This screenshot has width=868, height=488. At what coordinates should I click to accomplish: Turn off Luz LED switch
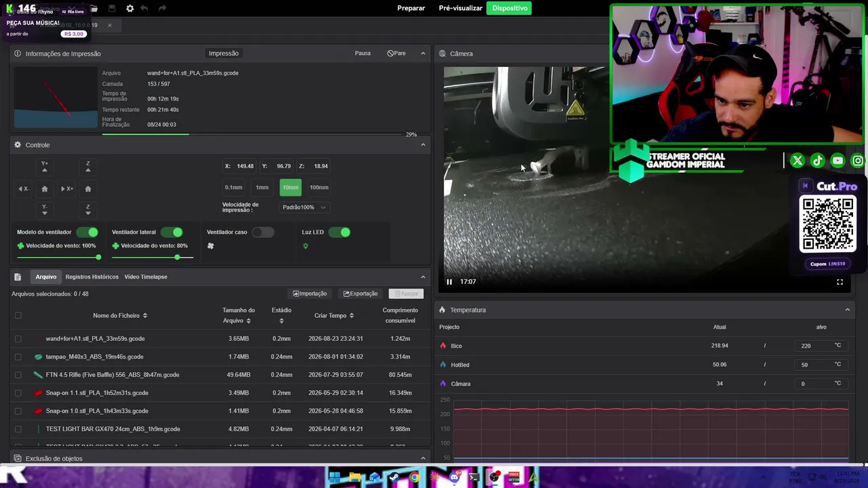[339, 232]
